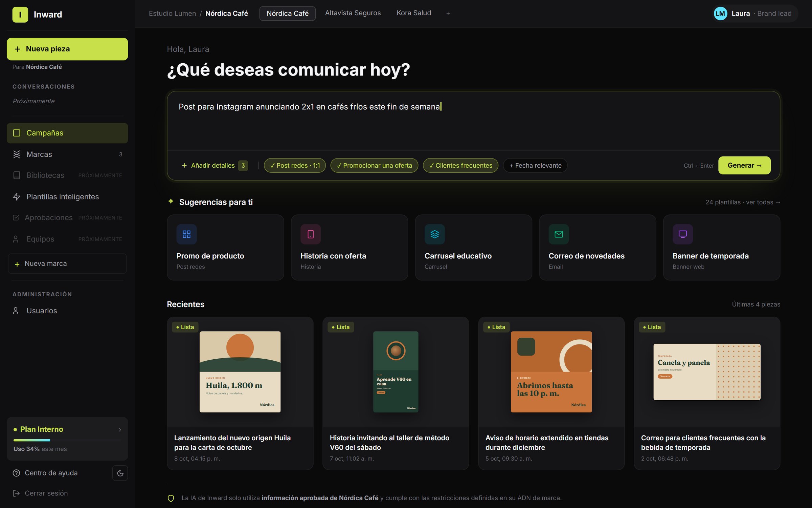Click the "Correo para clientes frecuentes" title

point(703,443)
